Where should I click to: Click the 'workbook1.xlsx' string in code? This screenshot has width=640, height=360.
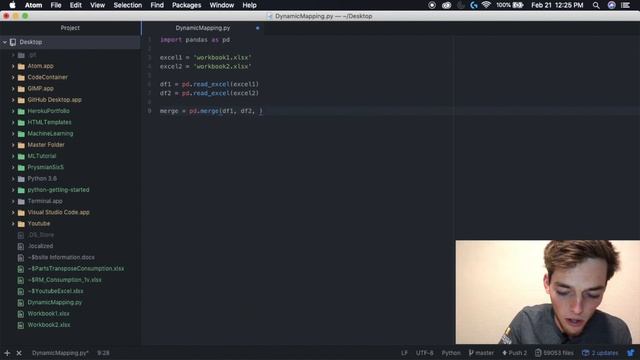click(222, 58)
